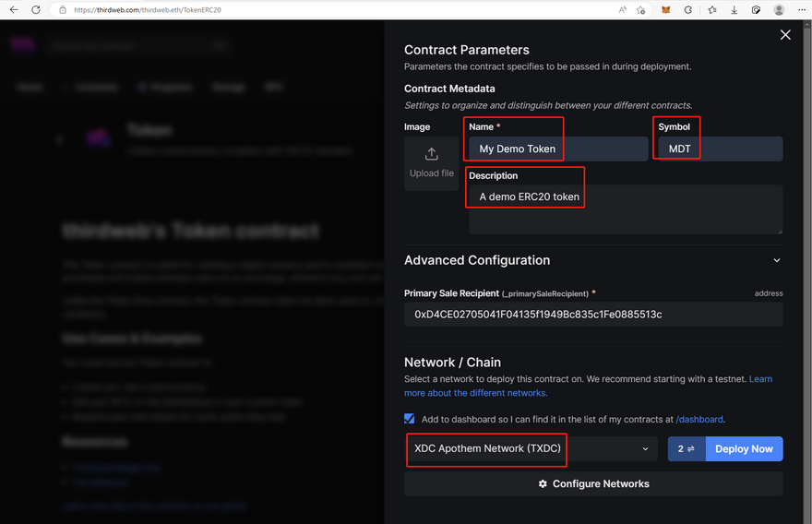Image resolution: width=812 pixels, height=524 pixels.
Task: Click the Name field containing My Demo Token
Action: (558, 149)
